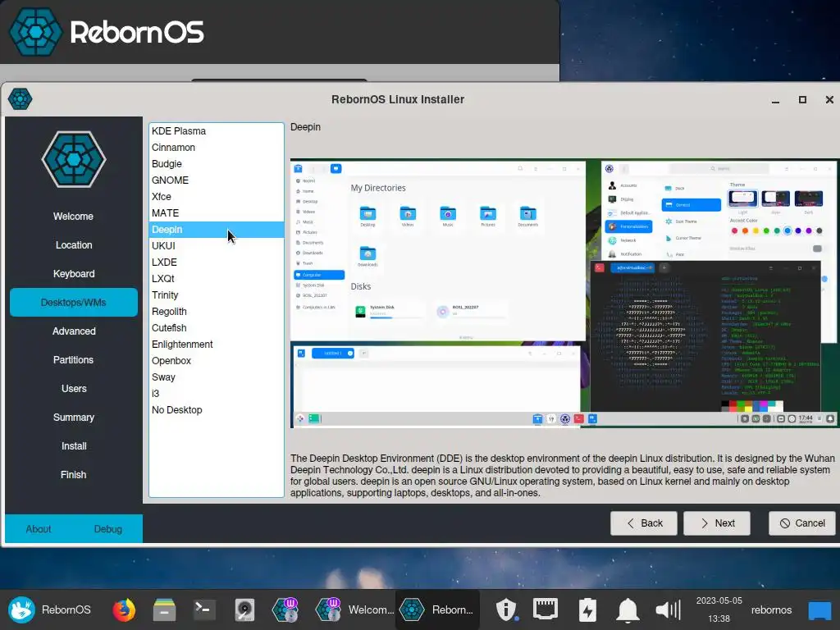Switch to Welcome window in taskbar
840x630 pixels.
[354, 609]
